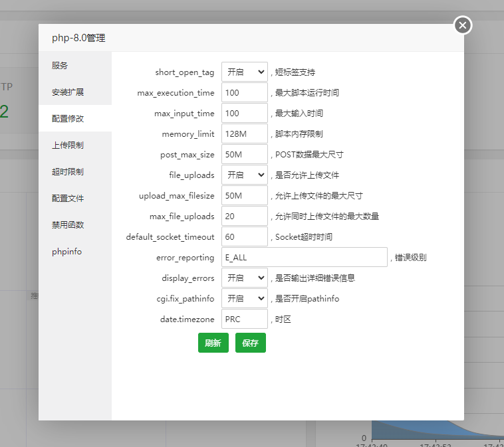Open the display_errors dropdown
The width and height of the screenshot is (504, 447).
244,278
